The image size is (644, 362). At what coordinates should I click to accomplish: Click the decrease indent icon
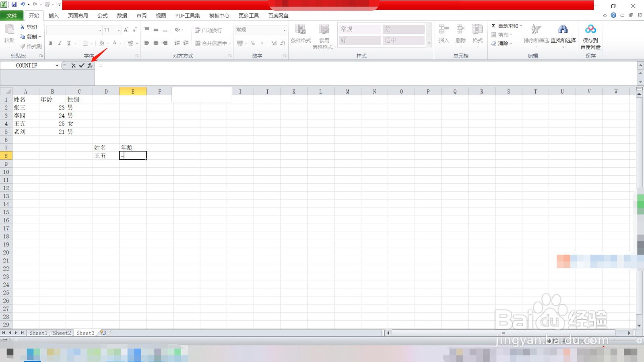pyautogui.click(x=177, y=43)
